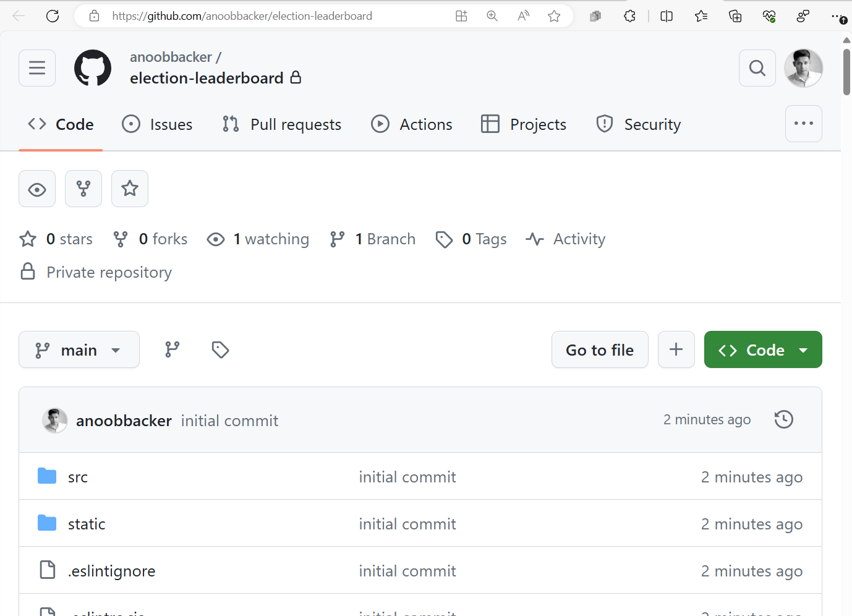Open the Projects tab
852x616 pixels.
pos(524,124)
